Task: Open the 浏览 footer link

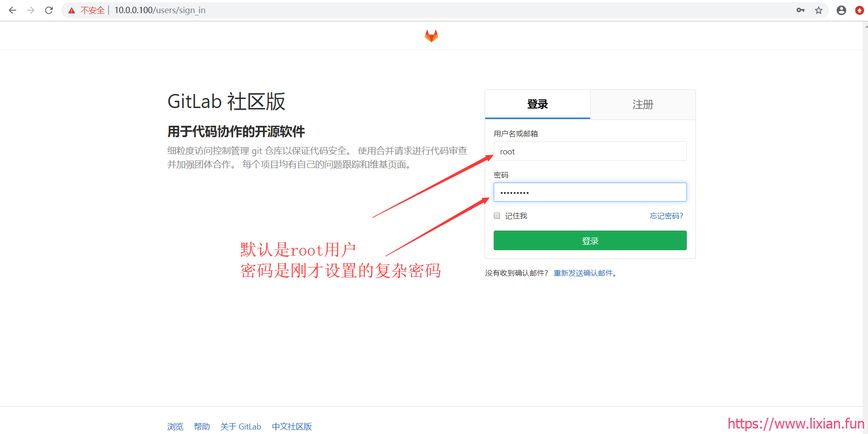Action: (x=175, y=426)
